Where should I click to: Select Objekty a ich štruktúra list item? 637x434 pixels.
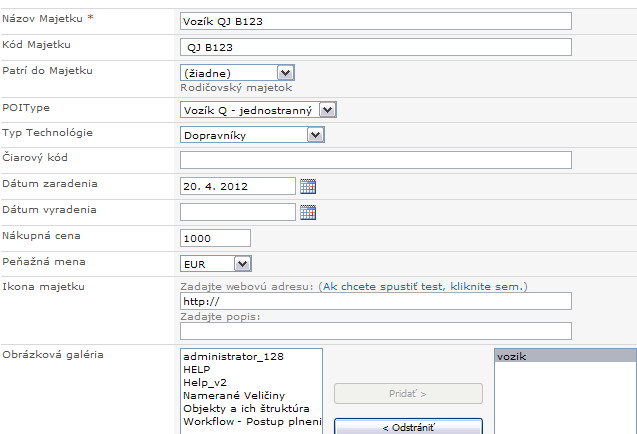251,408
